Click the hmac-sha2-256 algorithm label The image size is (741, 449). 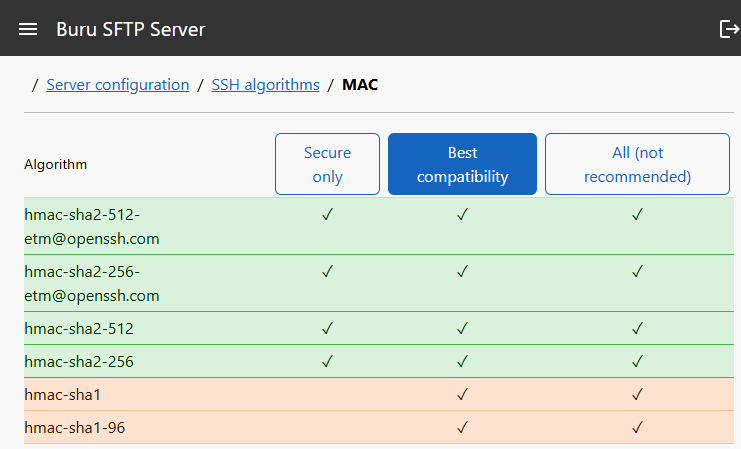coord(79,362)
